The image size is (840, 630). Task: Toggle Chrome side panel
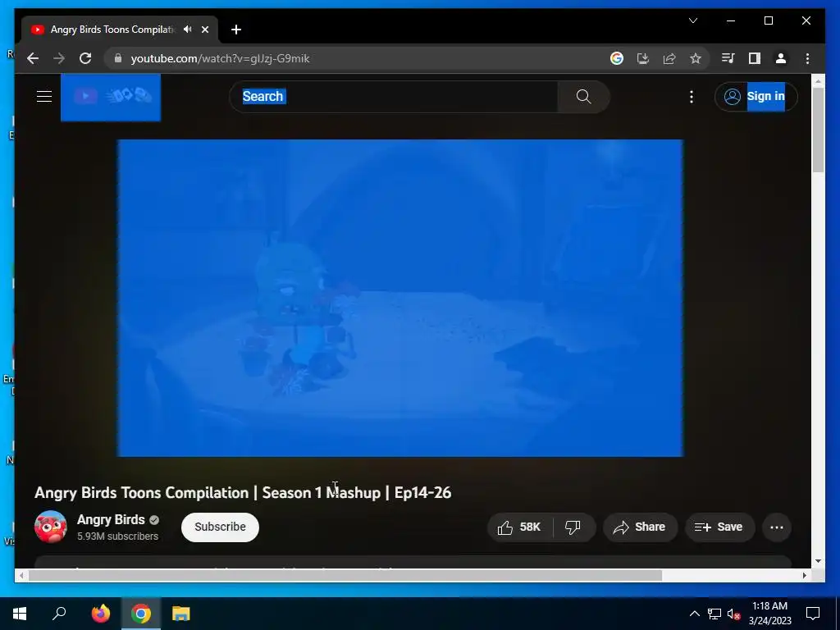(755, 58)
